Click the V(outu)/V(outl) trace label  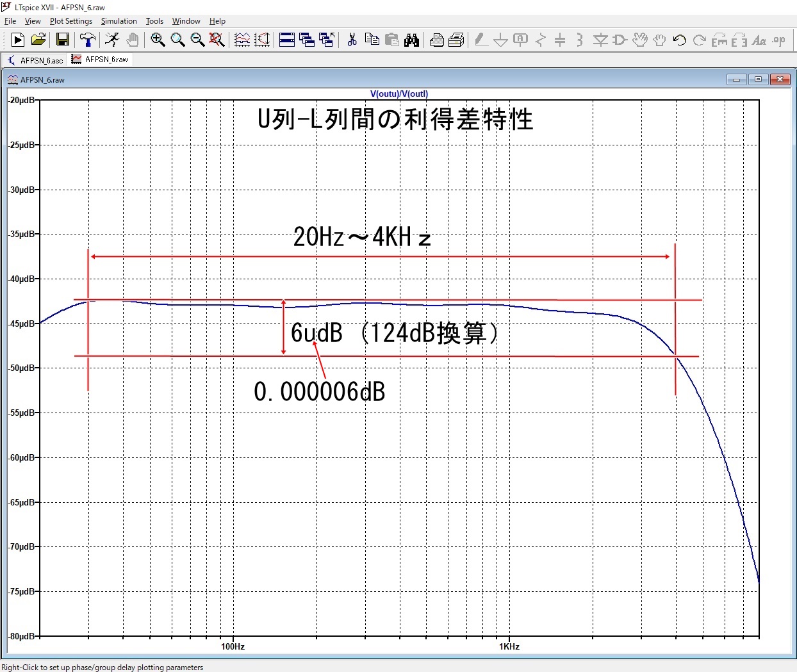click(x=398, y=94)
